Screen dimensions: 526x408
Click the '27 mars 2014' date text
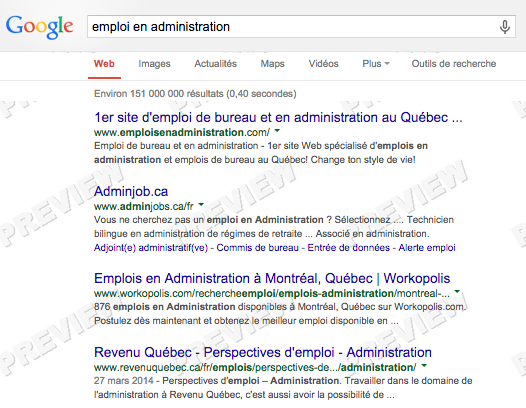[123, 381]
